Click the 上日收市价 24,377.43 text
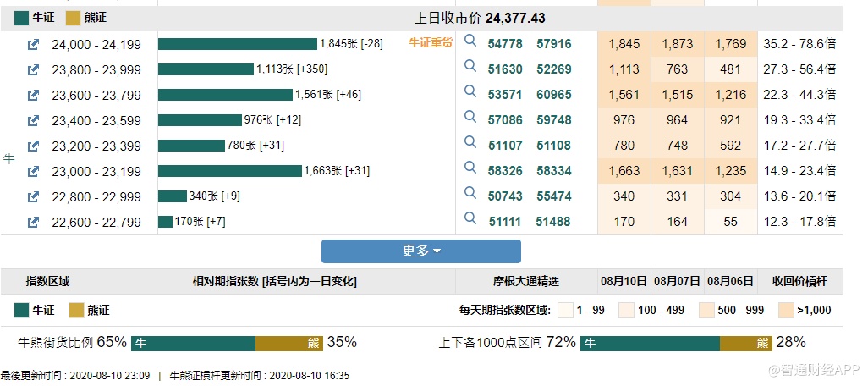Image resolution: width=868 pixels, height=386 pixels. tap(480, 19)
